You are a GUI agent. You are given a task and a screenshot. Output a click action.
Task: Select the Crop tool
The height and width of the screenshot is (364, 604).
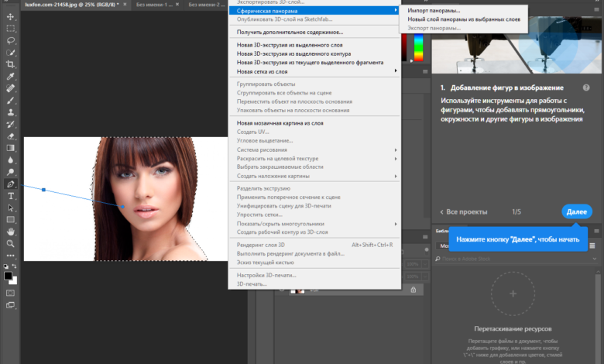[11, 64]
